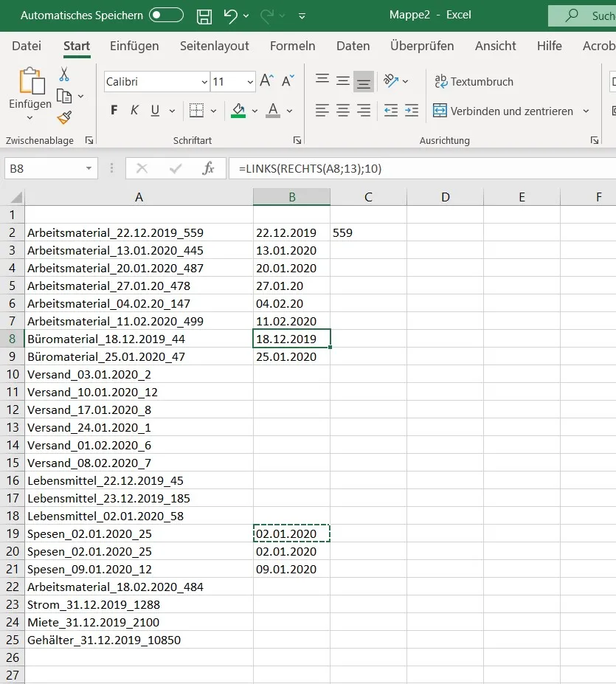Viewport: 616px width, 684px height.
Task: Click the fill color paint bucket swatch
Action: tap(238, 111)
